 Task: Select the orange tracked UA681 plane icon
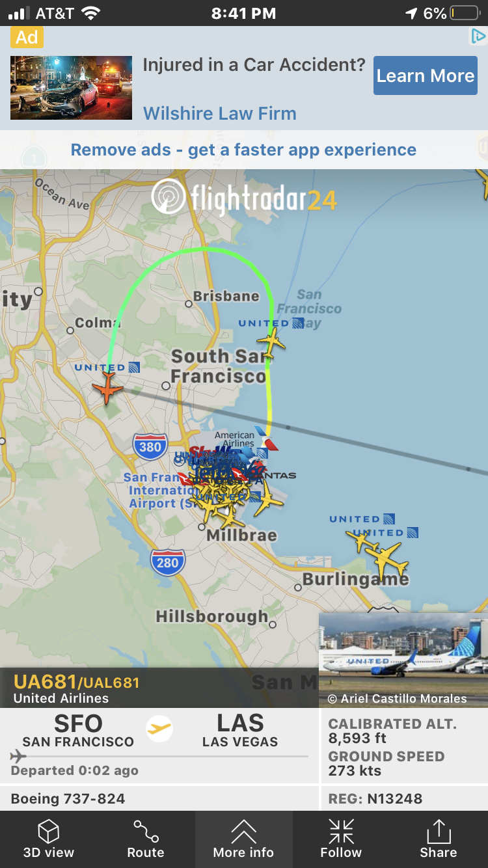(107, 388)
